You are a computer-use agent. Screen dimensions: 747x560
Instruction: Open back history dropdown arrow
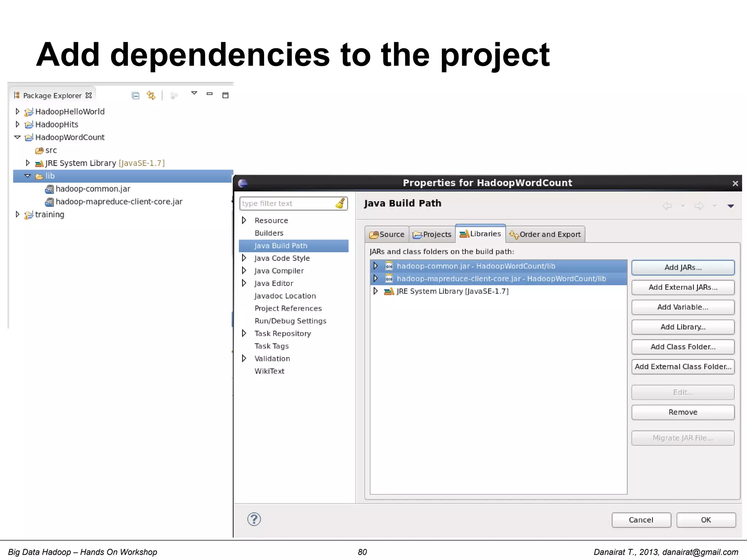click(x=683, y=206)
